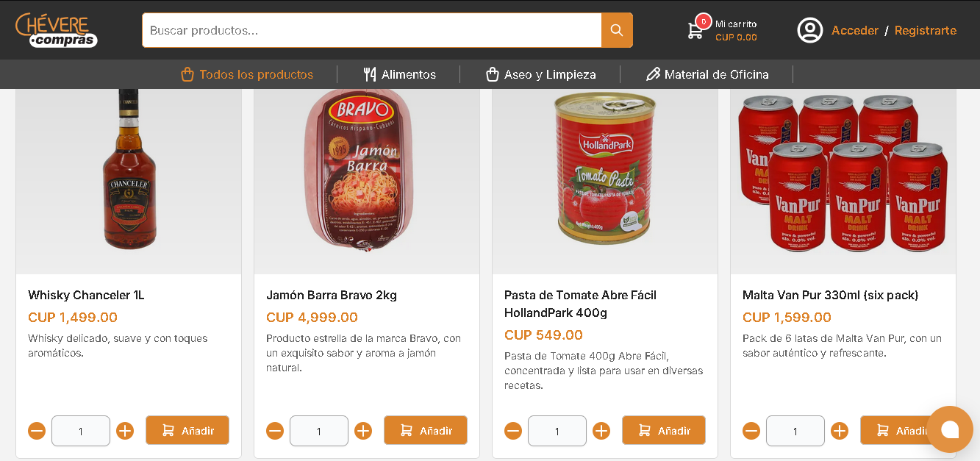Open the Malta Van Pur product title
This screenshot has height=461, width=980.
click(830, 295)
